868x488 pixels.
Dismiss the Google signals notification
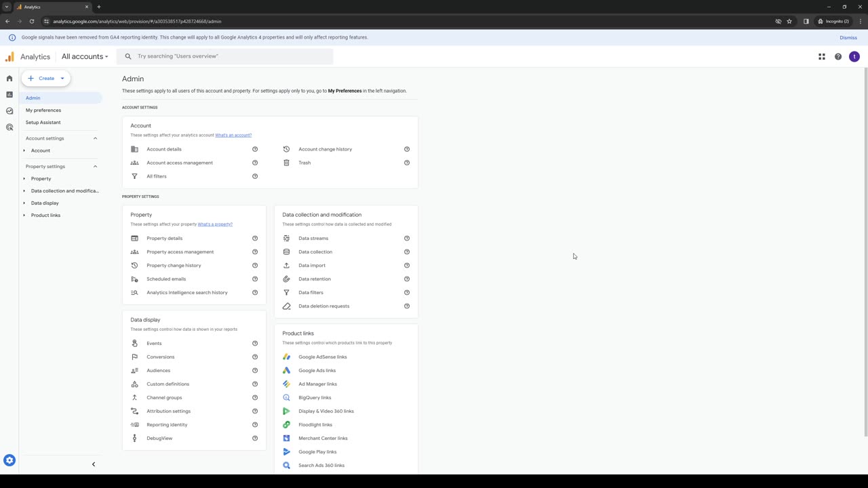(848, 38)
